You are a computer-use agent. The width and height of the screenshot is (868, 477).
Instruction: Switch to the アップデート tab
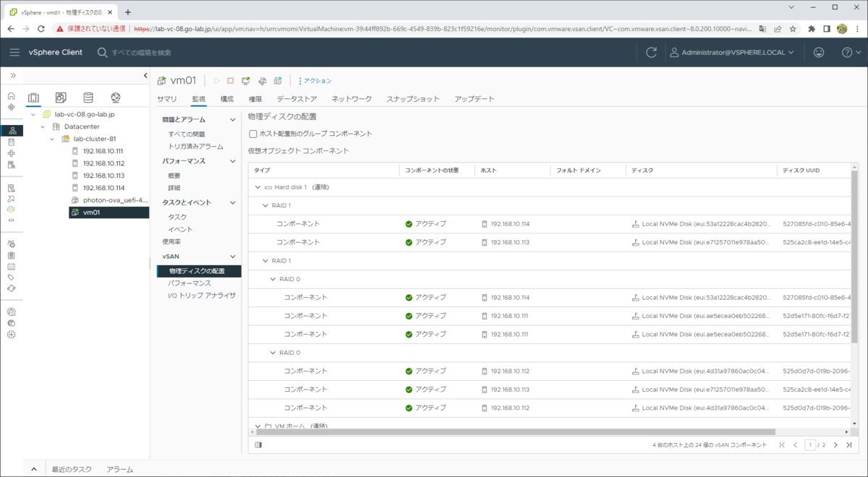pyautogui.click(x=475, y=99)
